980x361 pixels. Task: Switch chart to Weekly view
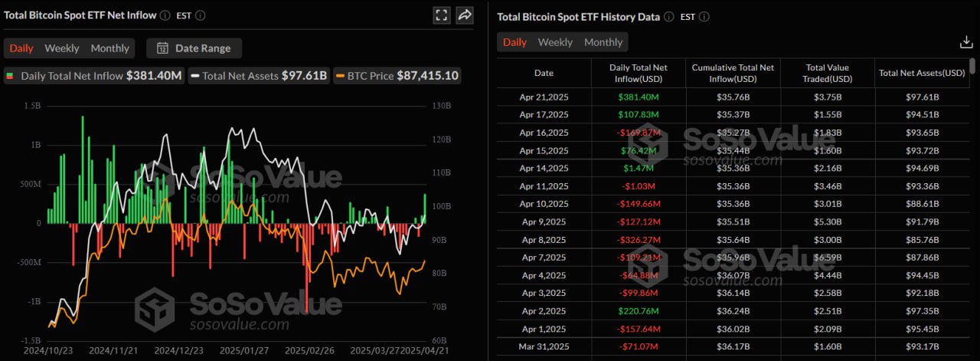click(x=61, y=48)
